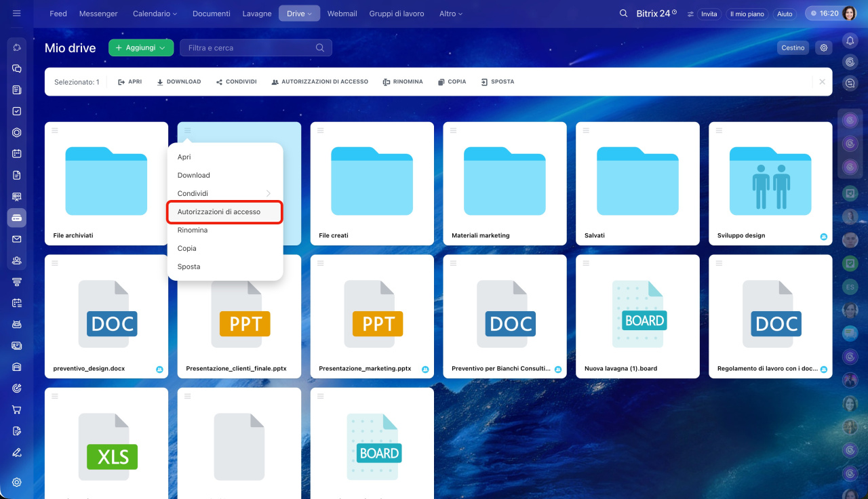Viewport: 868px width, 499px height.
Task: Open the shopping cart icon in sidebar
Action: click(17, 410)
